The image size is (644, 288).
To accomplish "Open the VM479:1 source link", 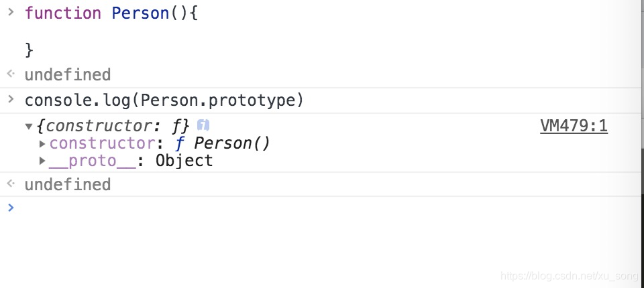I will (574, 127).
